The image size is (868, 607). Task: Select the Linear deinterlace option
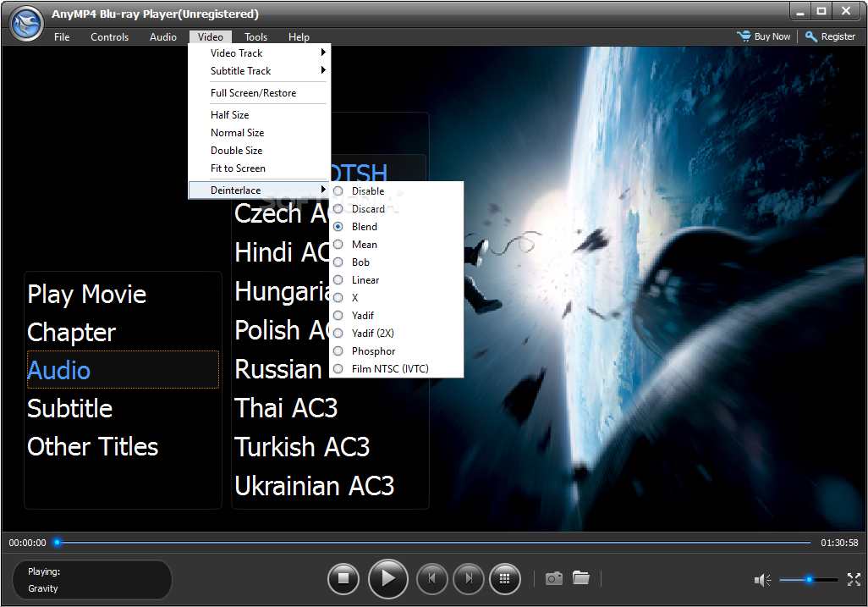tap(397, 279)
